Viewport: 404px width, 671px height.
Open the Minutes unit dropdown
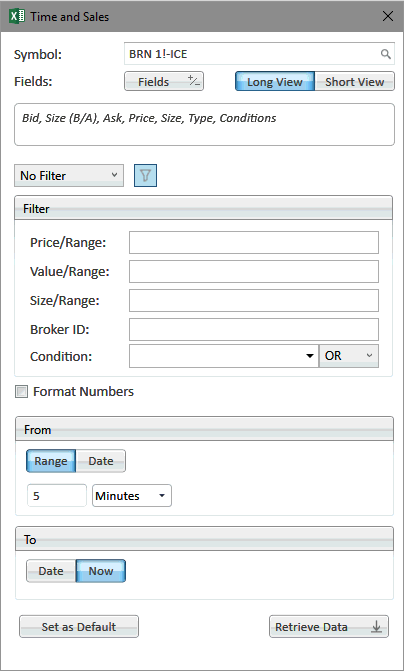click(132, 496)
